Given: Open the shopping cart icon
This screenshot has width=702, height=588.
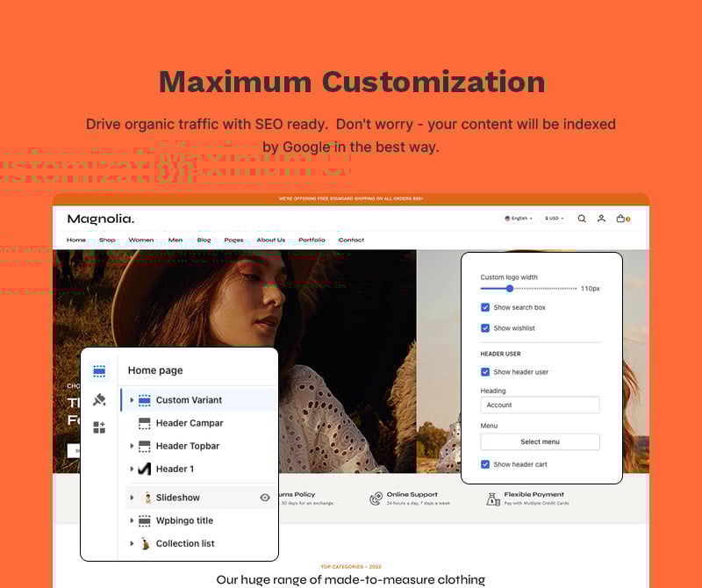Looking at the screenshot, I should coord(623,219).
